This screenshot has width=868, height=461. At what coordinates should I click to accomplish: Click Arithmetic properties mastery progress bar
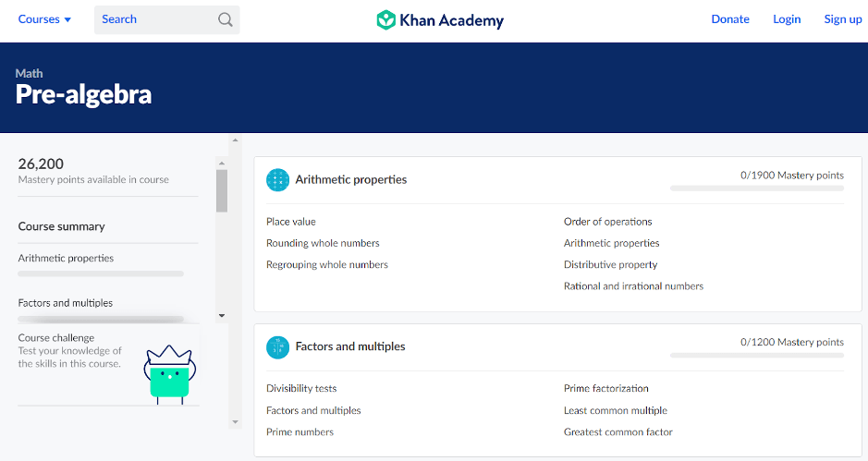(756, 188)
